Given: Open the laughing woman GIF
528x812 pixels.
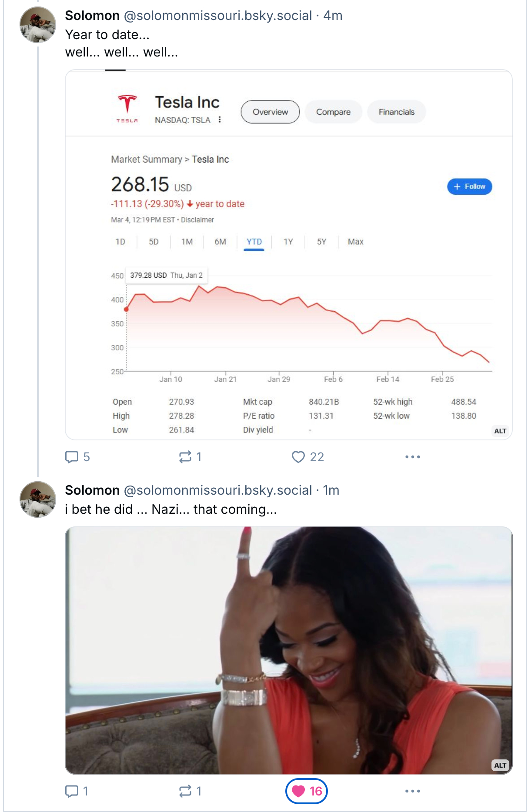Looking at the screenshot, I should pyautogui.click(x=288, y=650).
